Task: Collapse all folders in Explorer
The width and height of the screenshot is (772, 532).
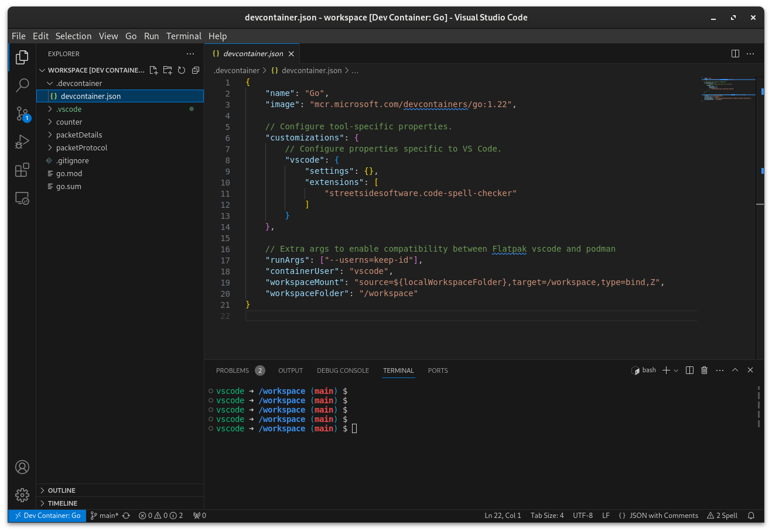Action: tap(196, 70)
